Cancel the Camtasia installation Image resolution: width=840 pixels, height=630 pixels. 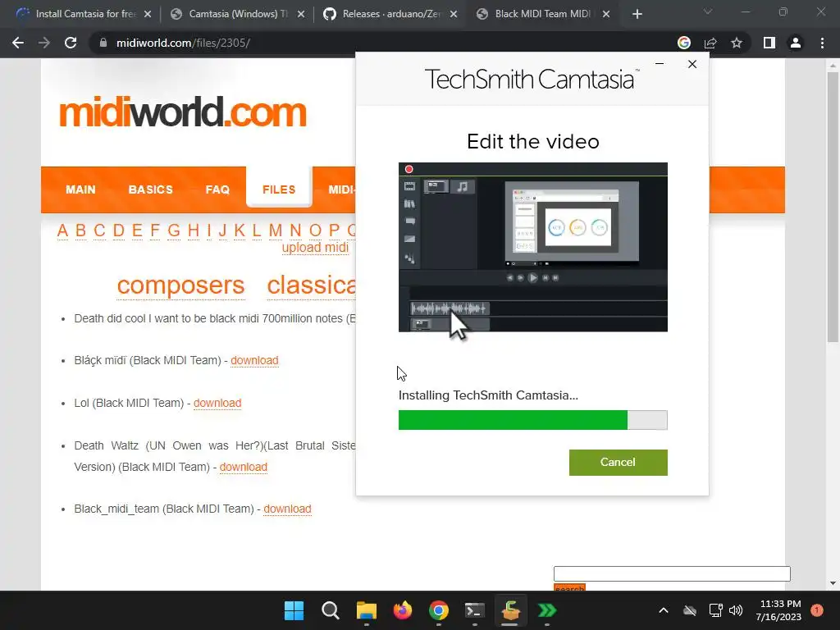click(619, 463)
